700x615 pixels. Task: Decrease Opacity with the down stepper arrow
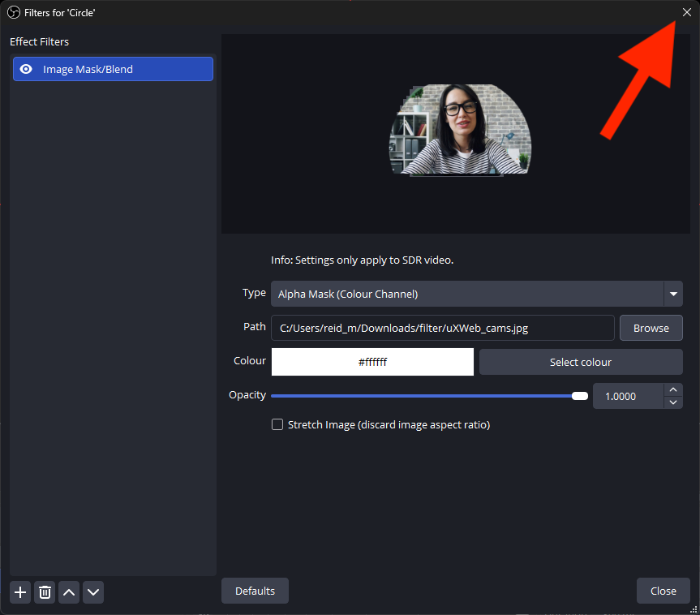[672, 402]
